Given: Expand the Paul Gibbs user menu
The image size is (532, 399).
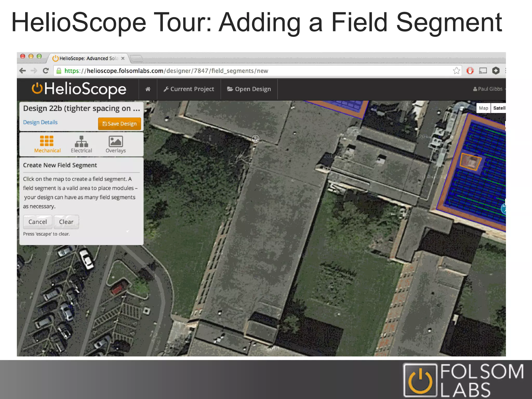Looking at the screenshot, I should coord(489,89).
